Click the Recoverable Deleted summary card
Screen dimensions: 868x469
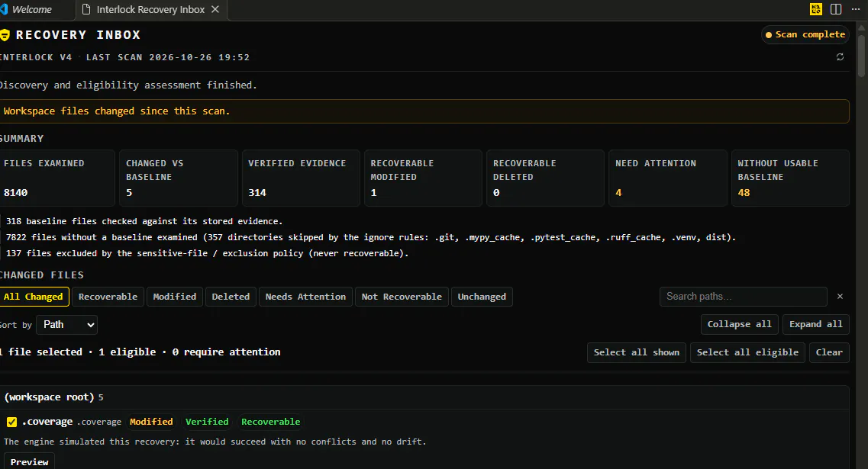(546, 178)
